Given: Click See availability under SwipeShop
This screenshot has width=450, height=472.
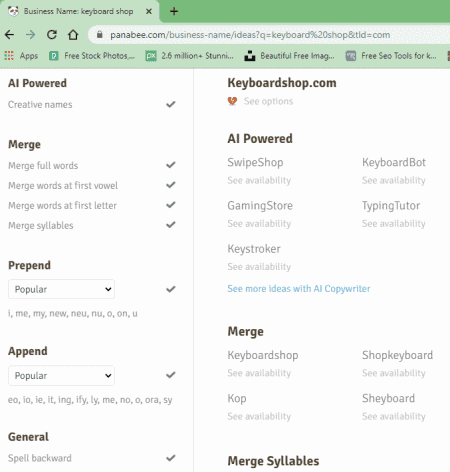Looking at the screenshot, I should (259, 180).
